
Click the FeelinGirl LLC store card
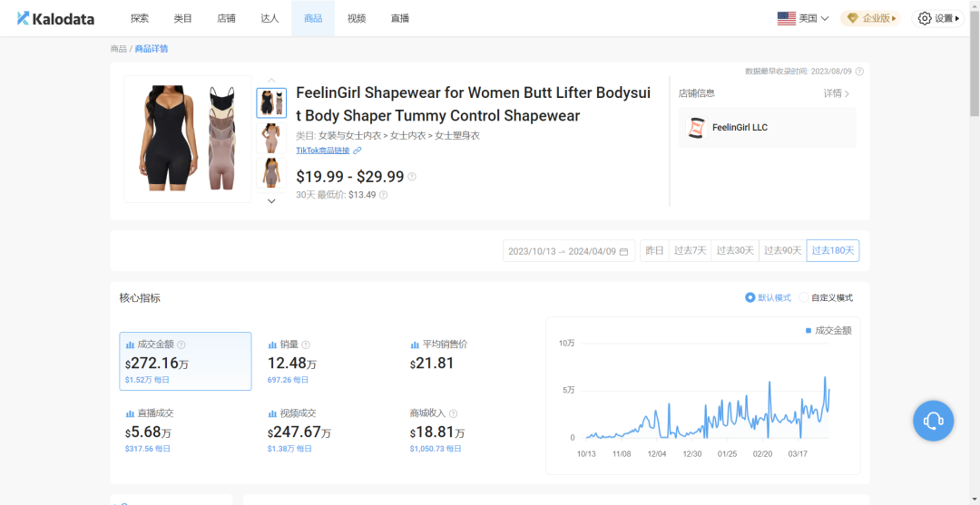tap(768, 127)
